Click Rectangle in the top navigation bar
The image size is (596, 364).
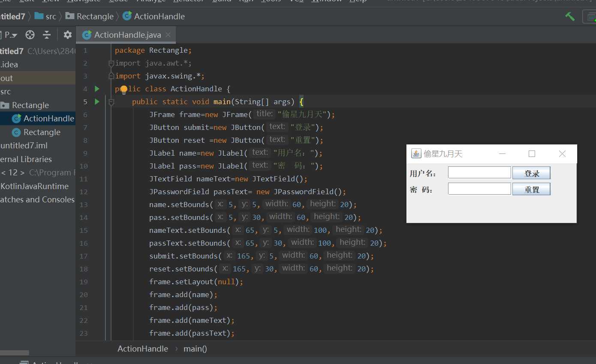pyautogui.click(x=95, y=16)
